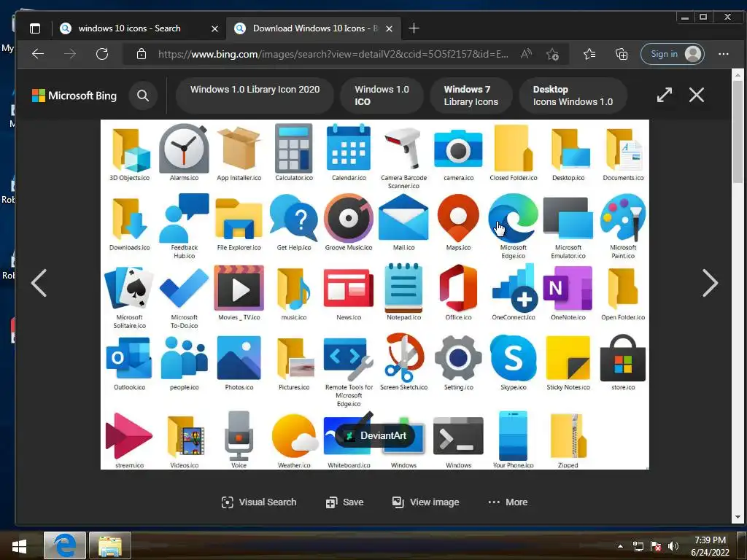This screenshot has height=560, width=747.
Task: Expand image view with diagonal arrows icon
Action: (664, 95)
